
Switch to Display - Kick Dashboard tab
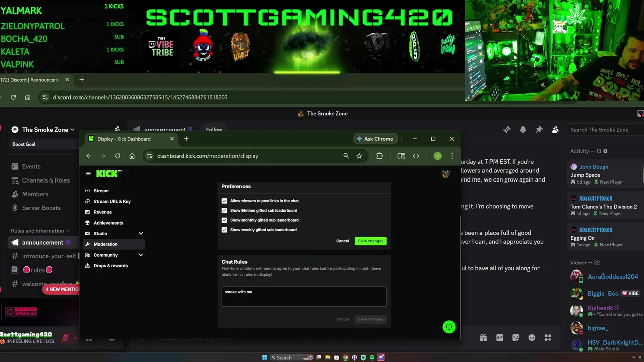[x=131, y=139]
